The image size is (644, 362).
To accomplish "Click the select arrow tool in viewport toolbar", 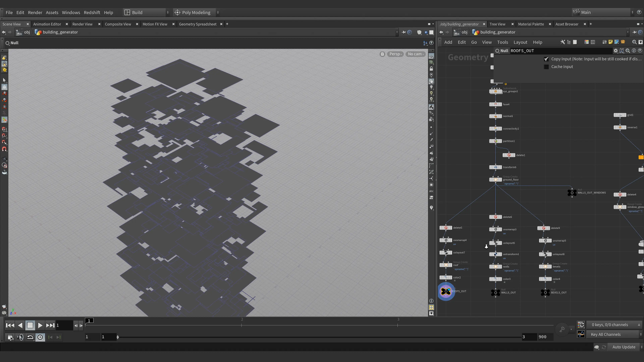I will [x=4, y=80].
